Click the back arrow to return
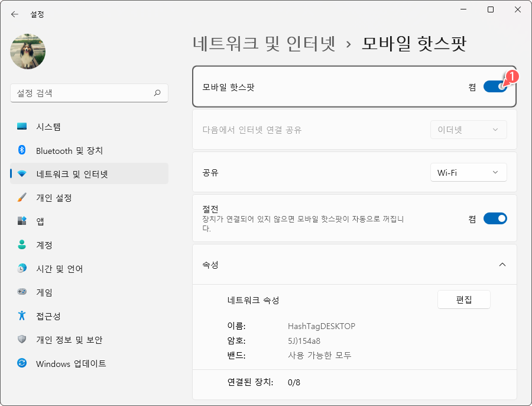532x406 pixels. tap(14, 14)
